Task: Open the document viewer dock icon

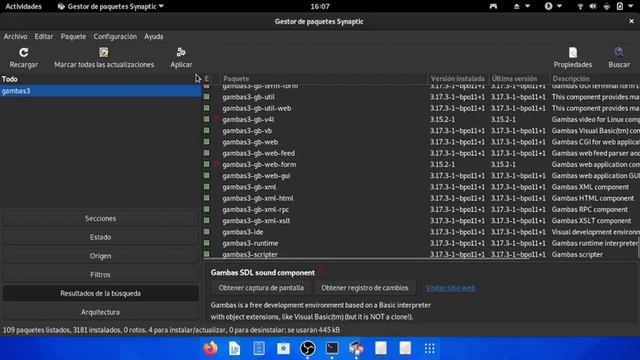Action: coord(235,348)
